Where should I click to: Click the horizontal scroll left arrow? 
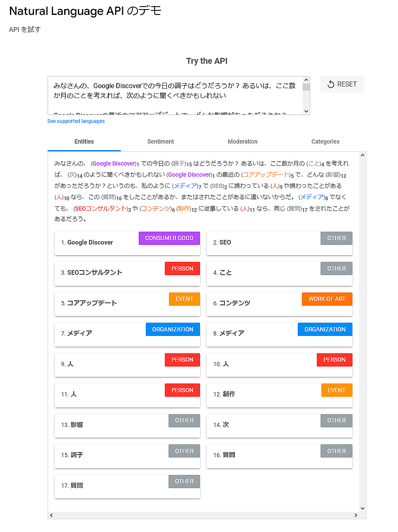[x=51, y=515]
